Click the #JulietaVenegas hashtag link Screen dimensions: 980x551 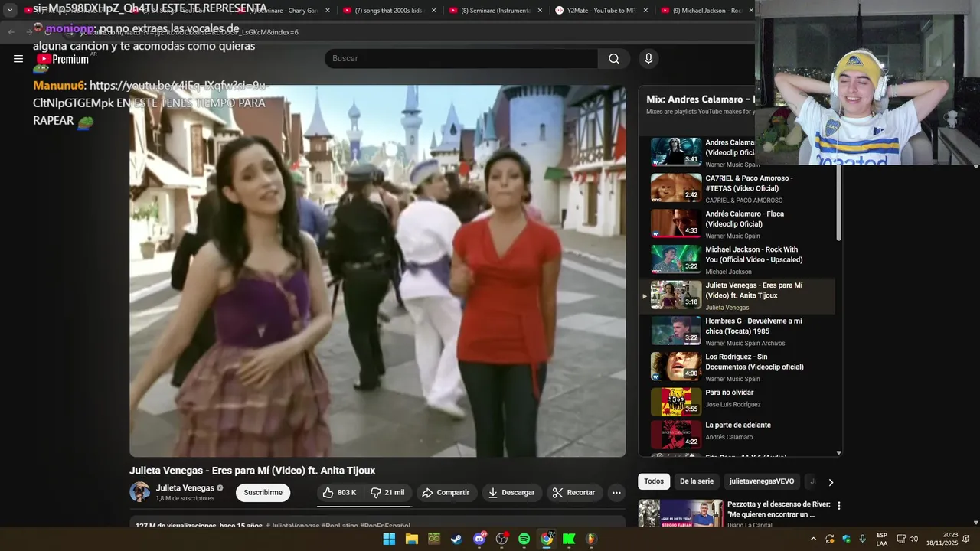(x=293, y=526)
